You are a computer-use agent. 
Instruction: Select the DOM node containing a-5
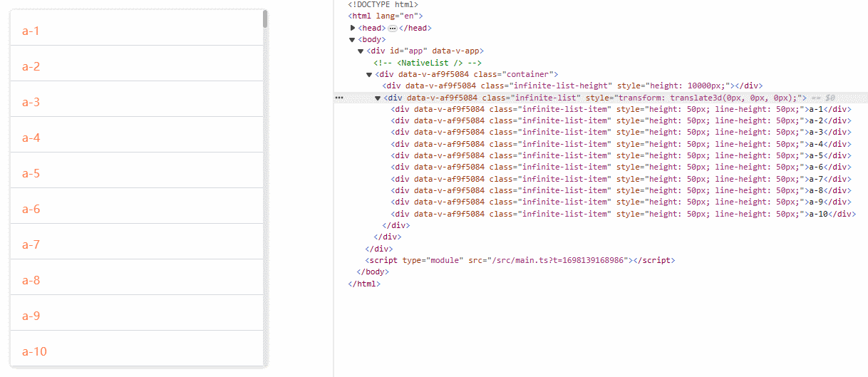[621, 155]
